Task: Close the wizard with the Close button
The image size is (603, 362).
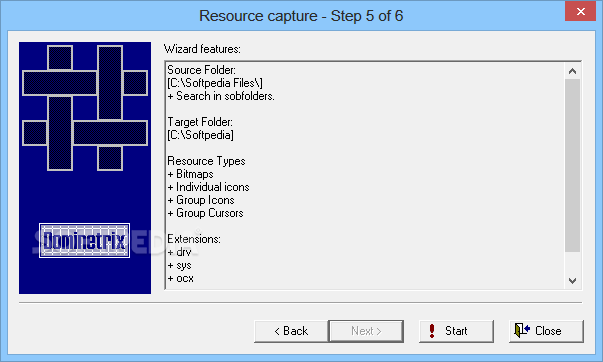Action: click(x=546, y=331)
